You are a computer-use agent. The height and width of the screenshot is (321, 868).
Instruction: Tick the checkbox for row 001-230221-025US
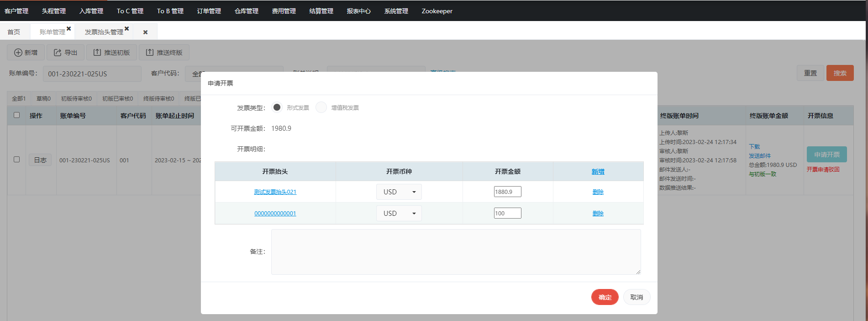point(17,160)
